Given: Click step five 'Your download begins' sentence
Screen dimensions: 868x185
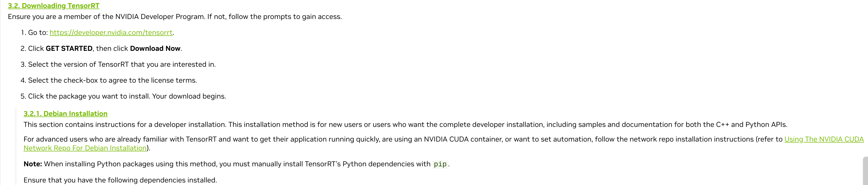Looking at the screenshot, I should coord(189,96).
